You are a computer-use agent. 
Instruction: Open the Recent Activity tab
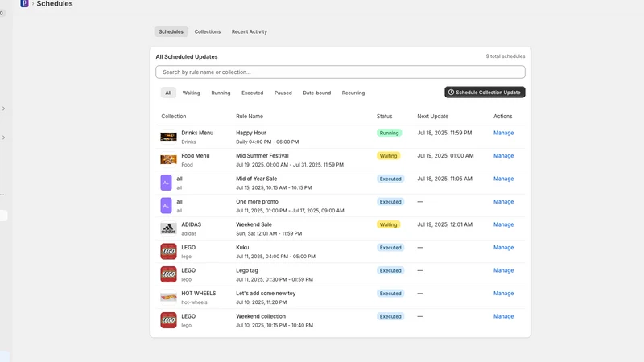(x=250, y=31)
